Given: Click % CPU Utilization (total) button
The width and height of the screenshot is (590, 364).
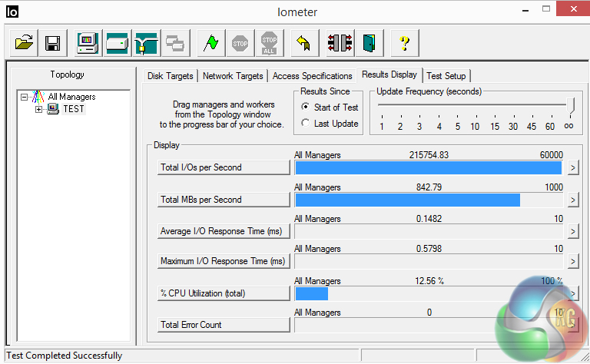Looking at the screenshot, I should pyautogui.click(x=224, y=293).
